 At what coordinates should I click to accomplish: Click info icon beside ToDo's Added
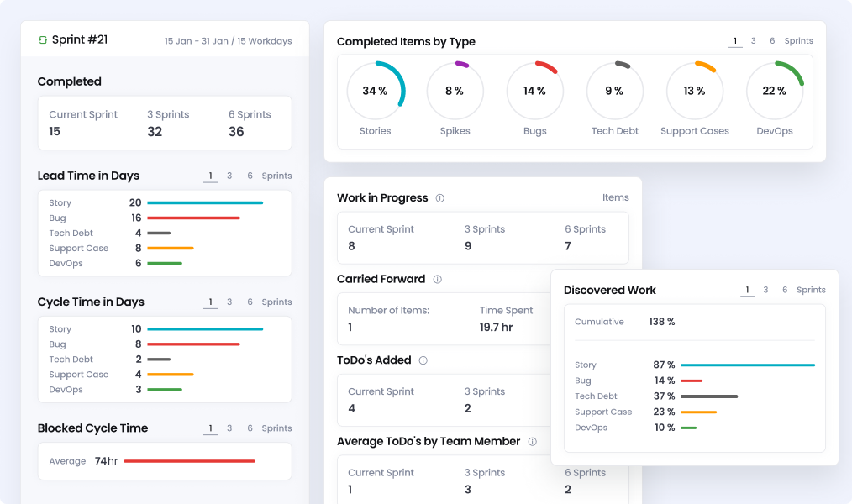click(x=423, y=360)
